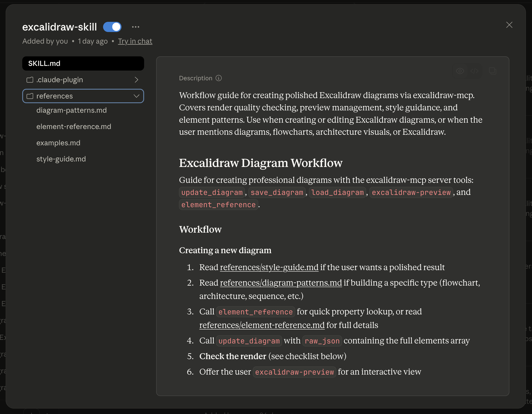The image size is (532, 414).
Task: Click the .claude-plugin folder icon
Action: [x=30, y=80]
